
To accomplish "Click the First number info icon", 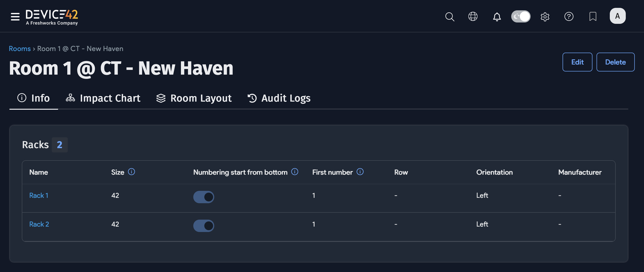I will pyautogui.click(x=360, y=172).
